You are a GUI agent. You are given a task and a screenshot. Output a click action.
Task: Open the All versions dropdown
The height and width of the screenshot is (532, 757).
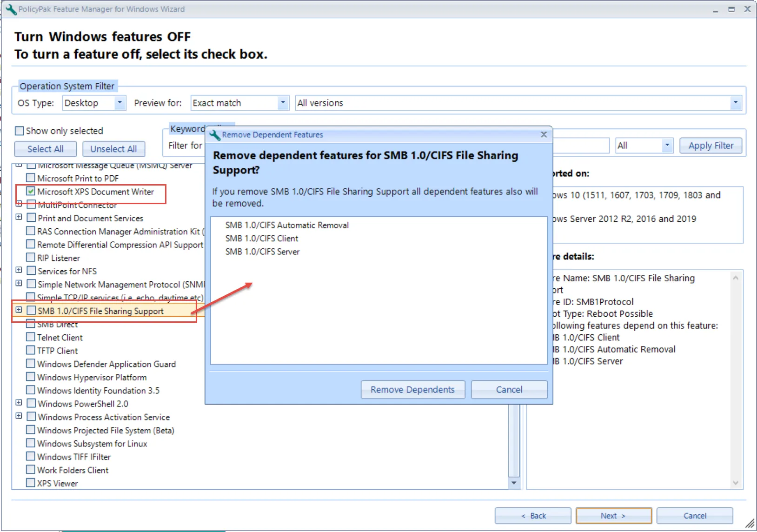tap(735, 103)
